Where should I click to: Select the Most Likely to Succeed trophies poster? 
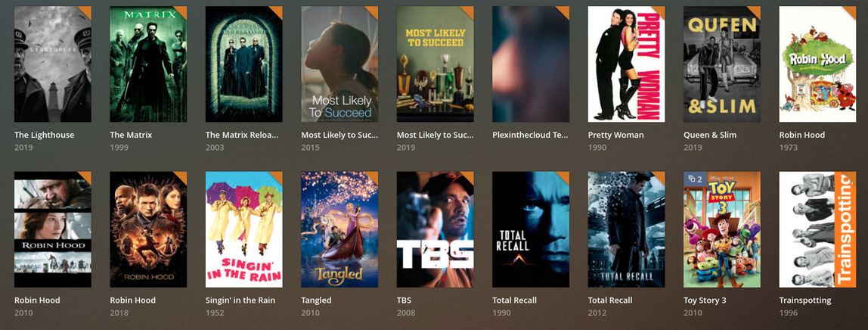435,64
